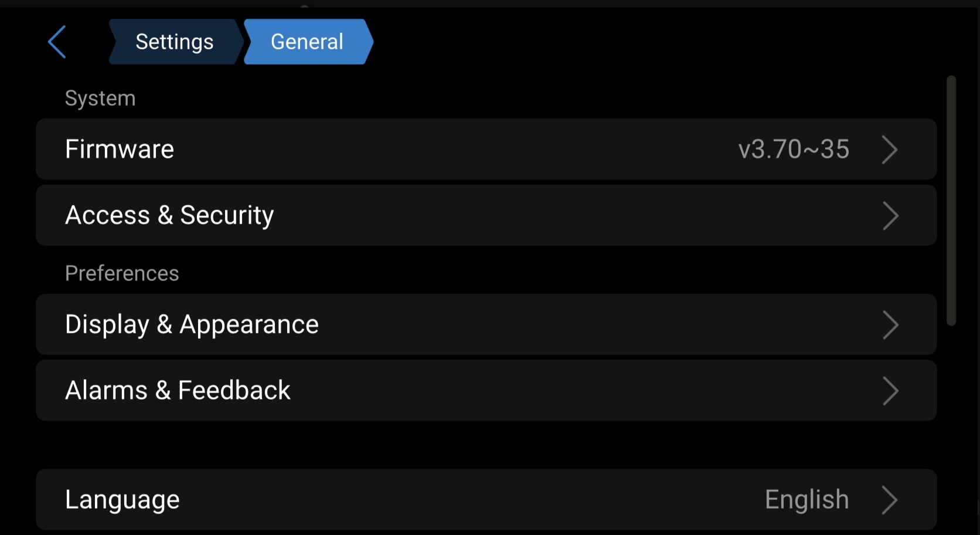980x535 pixels.
Task: Click the firmware version v3.70~35 text
Action: click(x=794, y=149)
